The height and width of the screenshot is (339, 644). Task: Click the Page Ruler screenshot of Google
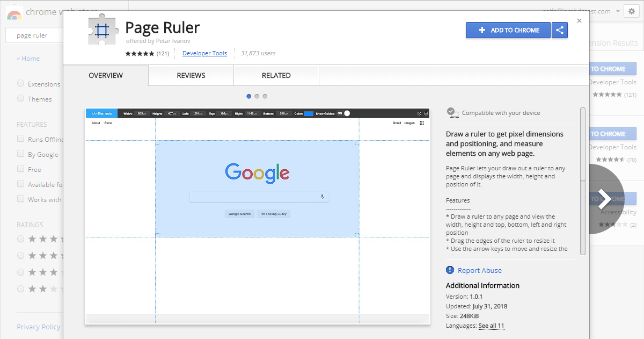click(x=258, y=216)
